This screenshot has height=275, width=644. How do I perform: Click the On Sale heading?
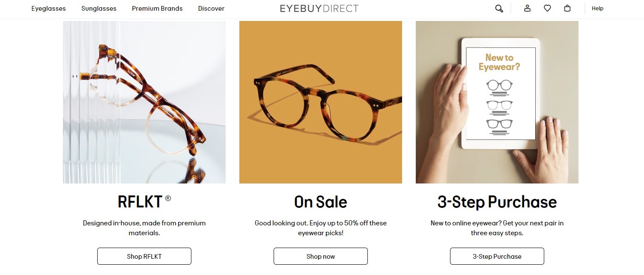click(x=320, y=202)
